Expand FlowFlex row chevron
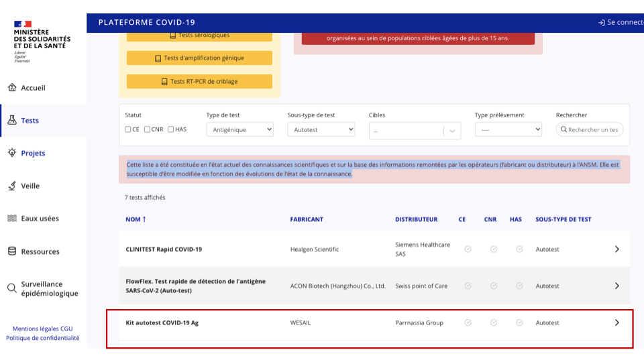The image size is (644, 362). pyautogui.click(x=617, y=286)
